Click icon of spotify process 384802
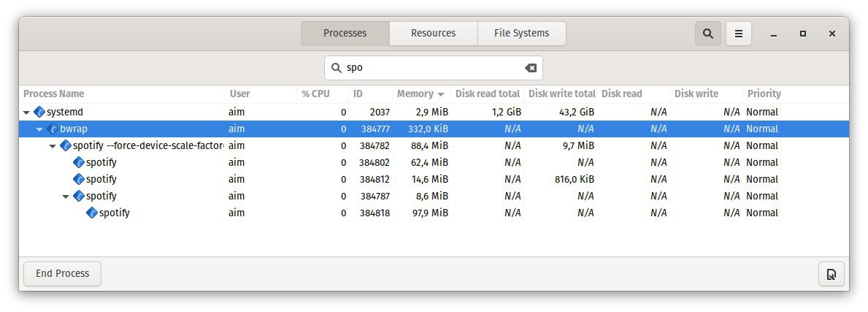The image size is (868, 312). point(79,162)
